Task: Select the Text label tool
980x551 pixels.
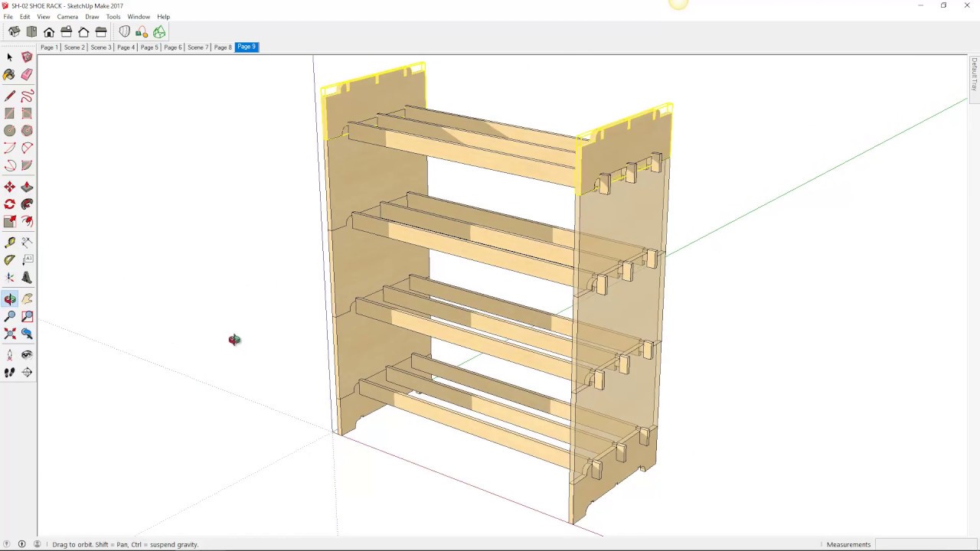Action: coord(27,260)
